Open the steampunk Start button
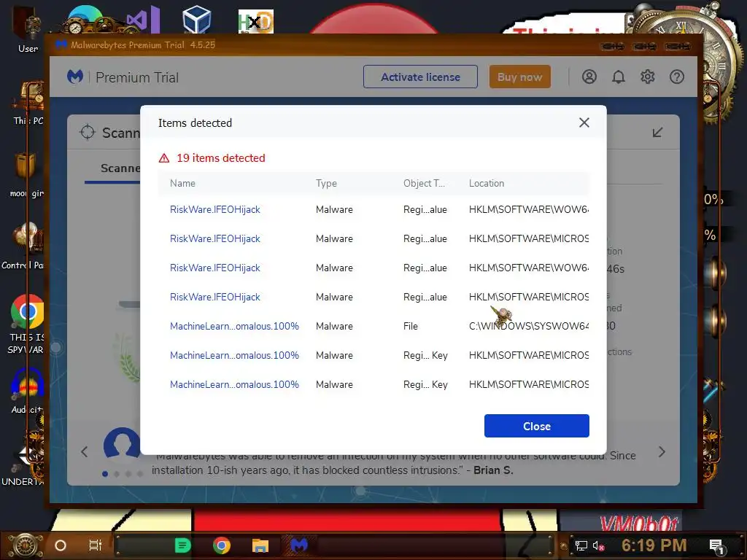This screenshot has width=747, height=560. click(x=24, y=545)
